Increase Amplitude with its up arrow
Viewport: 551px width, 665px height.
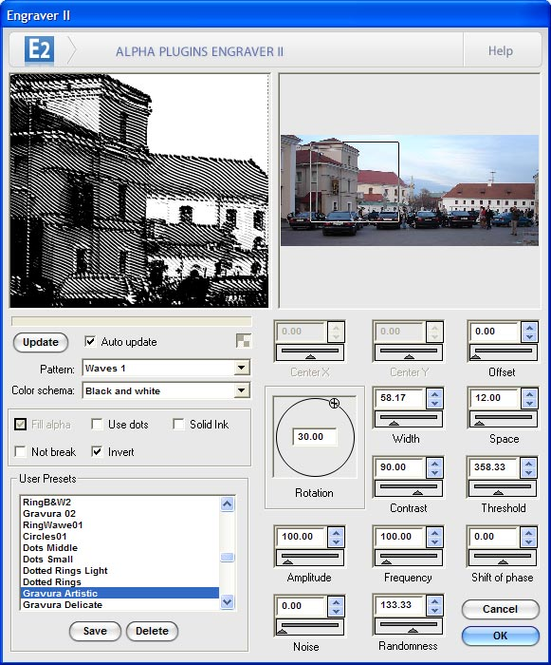pos(336,532)
